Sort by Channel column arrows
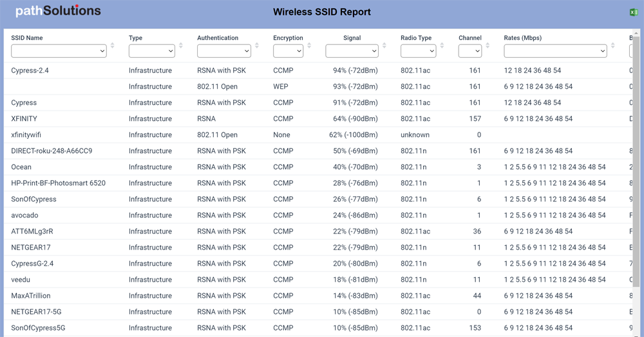The image size is (644, 337). [x=488, y=46]
